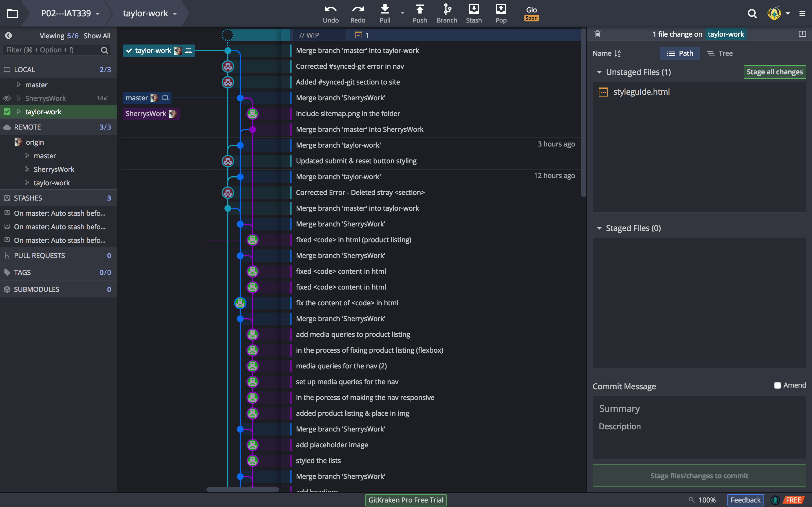This screenshot has width=812, height=507.
Task: Toggle the Amend checkbox for commit
Action: (777, 385)
